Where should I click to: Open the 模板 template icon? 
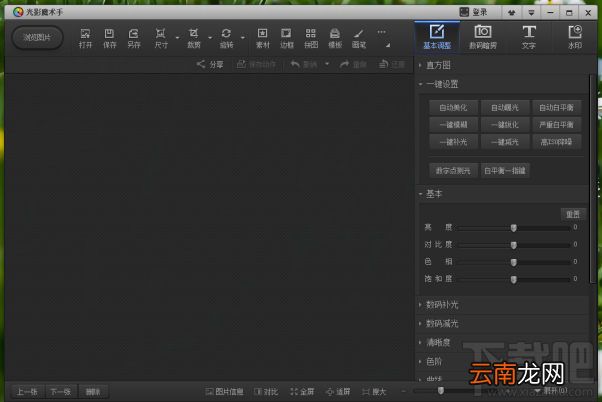tap(335, 38)
